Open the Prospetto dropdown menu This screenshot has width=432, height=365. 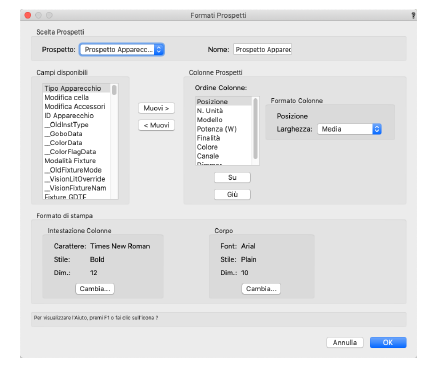(x=122, y=50)
